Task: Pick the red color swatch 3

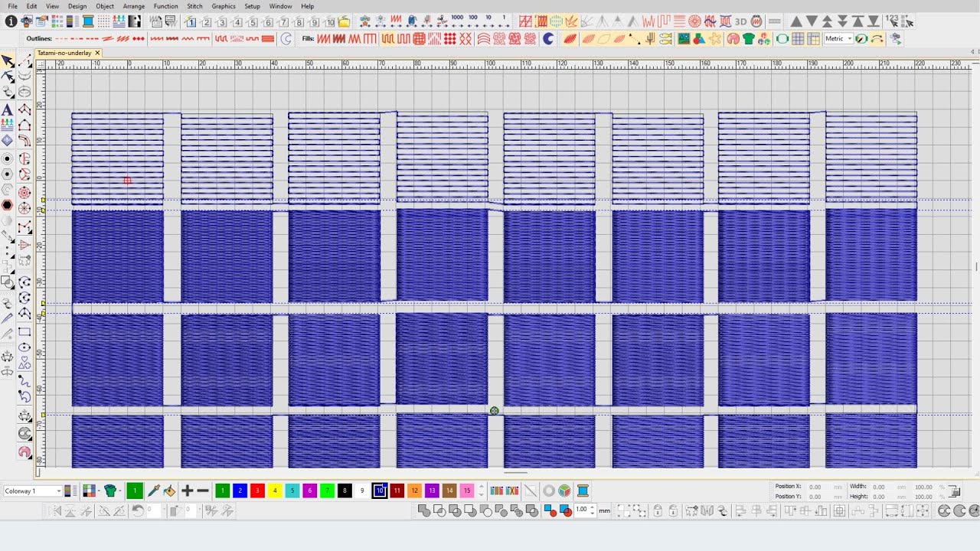Action: pos(257,491)
